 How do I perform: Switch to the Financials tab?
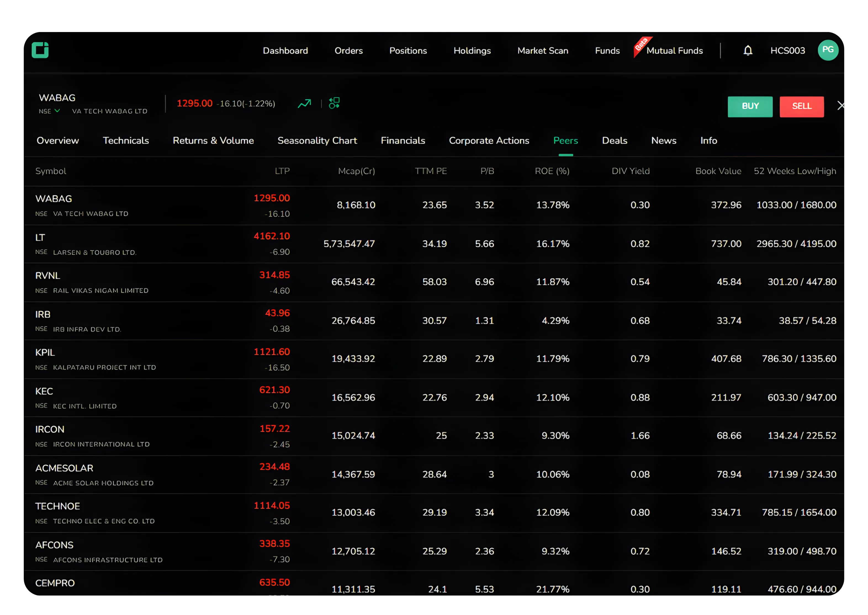[403, 141]
